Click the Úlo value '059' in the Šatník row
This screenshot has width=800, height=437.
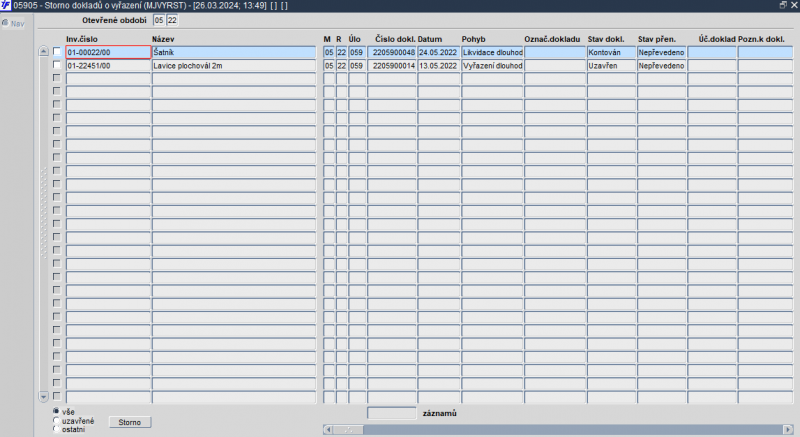pyautogui.click(x=357, y=52)
